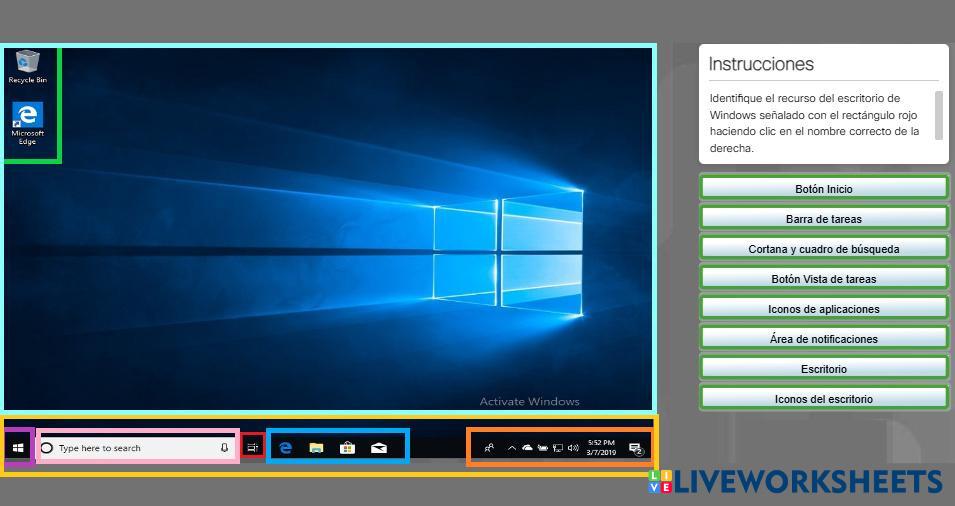The image size is (955, 506).
Task: Expand hidden tray icons chevron
Action: point(512,448)
